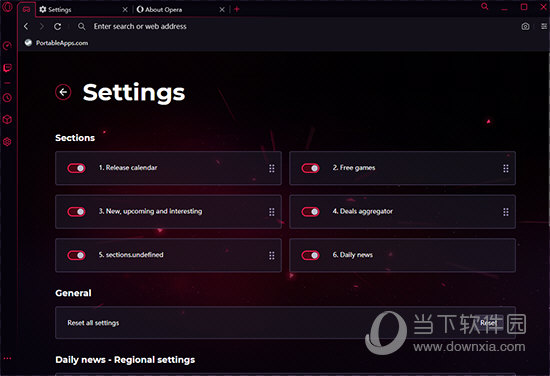Click '6. Daily news' label
The image size is (550, 376).
[x=353, y=255]
